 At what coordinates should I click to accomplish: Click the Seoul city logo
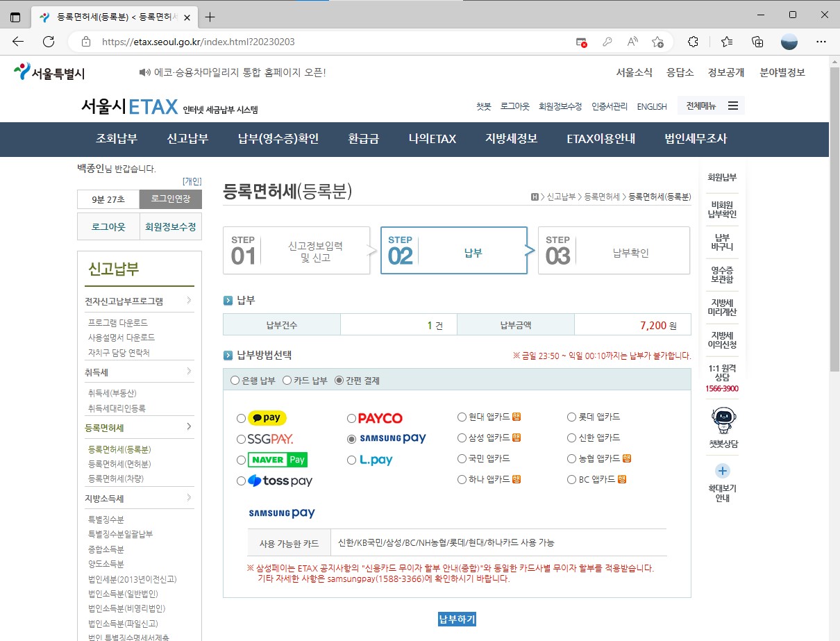[49, 72]
